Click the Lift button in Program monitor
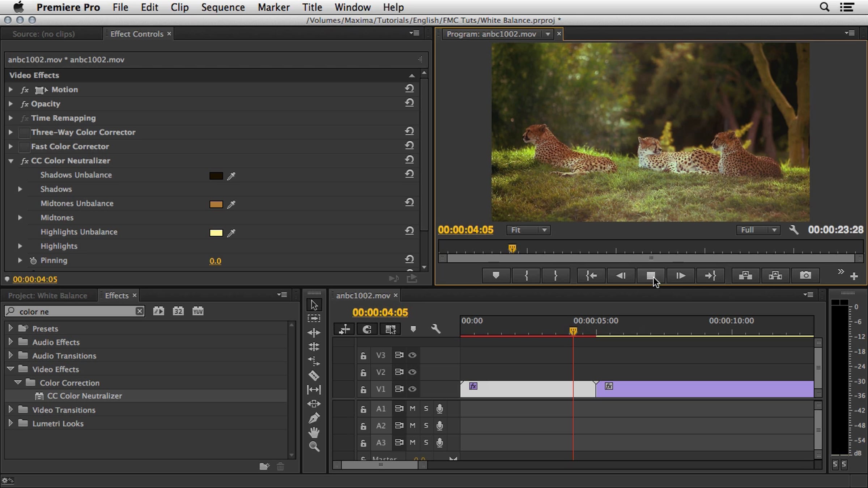868x488 pixels. pos(745,275)
